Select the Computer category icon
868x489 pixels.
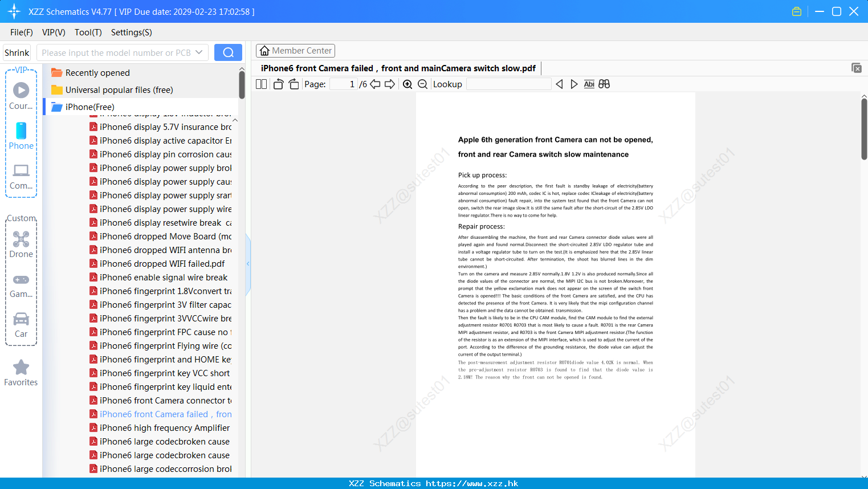click(21, 176)
